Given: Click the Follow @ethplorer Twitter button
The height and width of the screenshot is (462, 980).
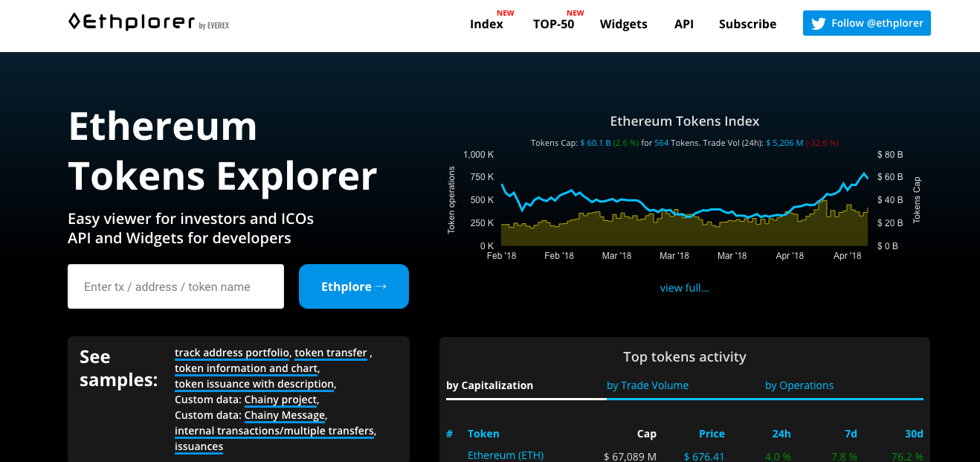Looking at the screenshot, I should [866, 23].
